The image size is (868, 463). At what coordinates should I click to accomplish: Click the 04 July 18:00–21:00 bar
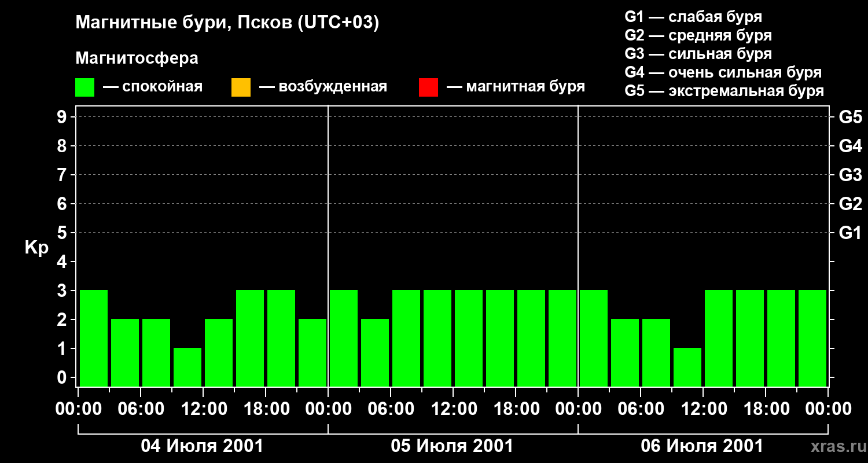point(281,338)
